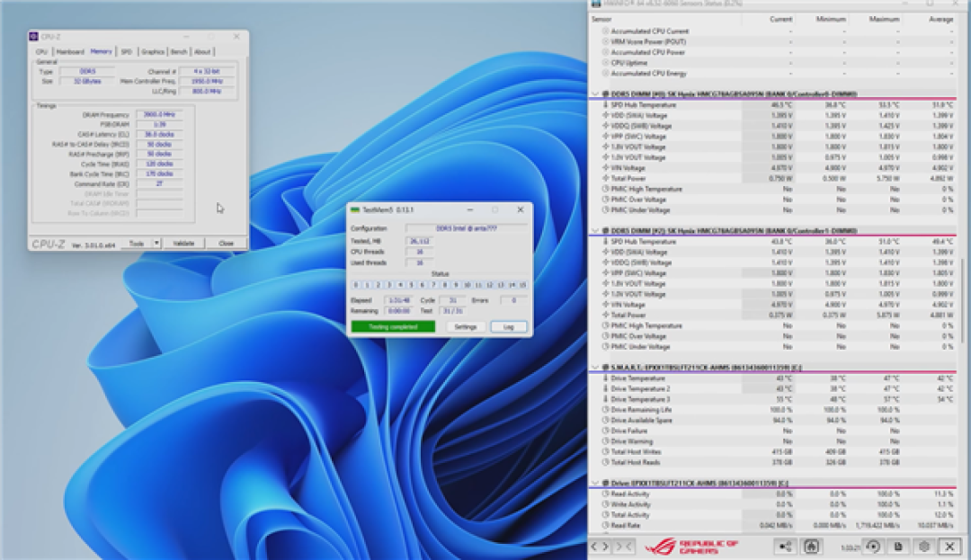Click the save log file icon in HWiNFO
This screenshot has height=560, width=971.
tap(898, 547)
